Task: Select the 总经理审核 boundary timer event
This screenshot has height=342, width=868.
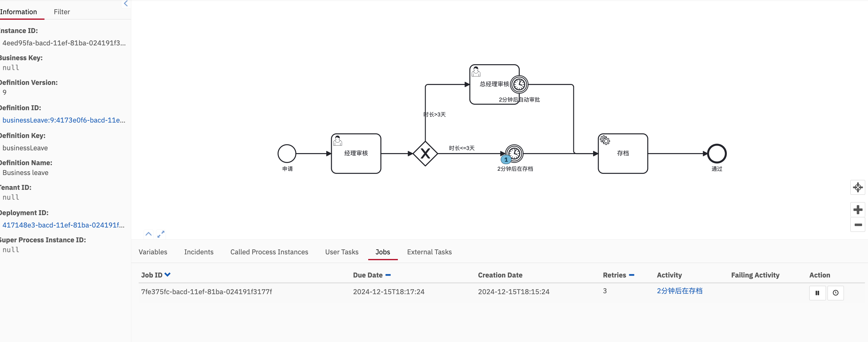Action: click(519, 84)
